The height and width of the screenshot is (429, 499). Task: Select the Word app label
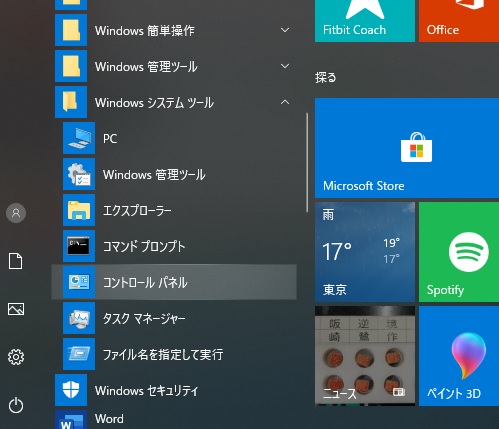[109, 419]
